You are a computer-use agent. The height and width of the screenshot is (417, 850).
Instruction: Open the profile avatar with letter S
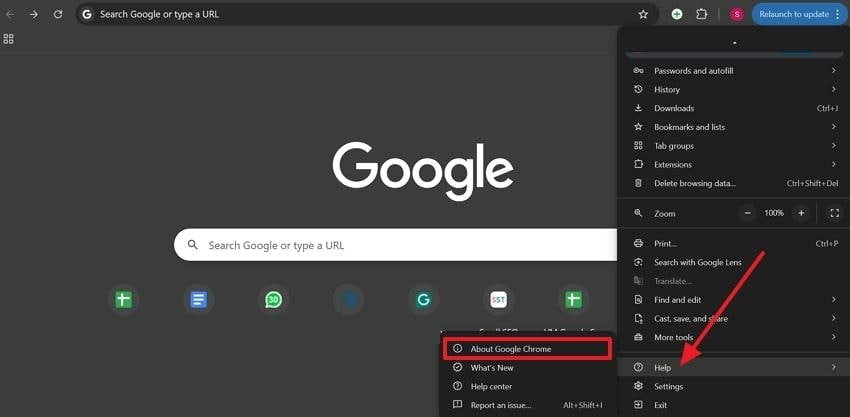[x=737, y=15]
